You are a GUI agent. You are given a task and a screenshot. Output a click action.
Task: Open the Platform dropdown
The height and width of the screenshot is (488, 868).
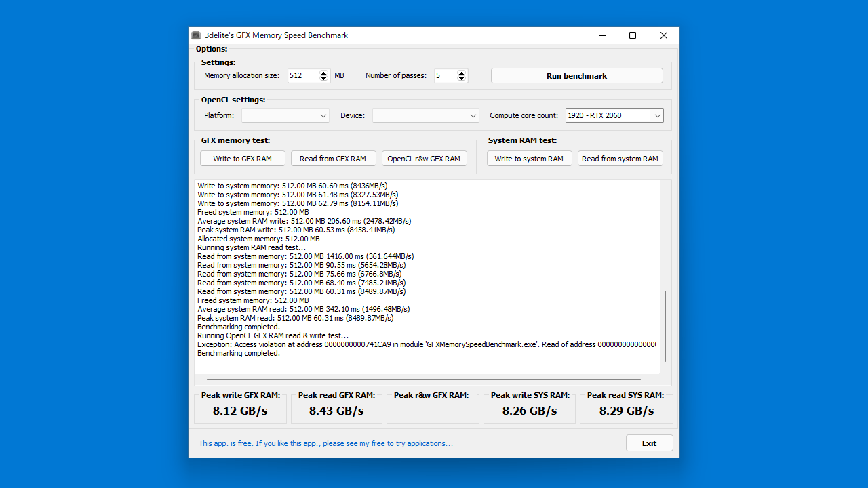pyautogui.click(x=285, y=116)
